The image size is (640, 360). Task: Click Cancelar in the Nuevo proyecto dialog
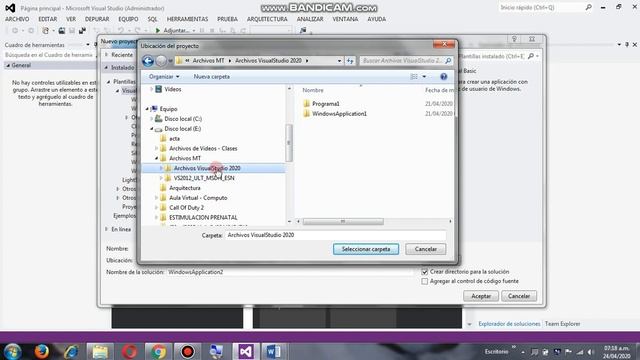click(x=519, y=296)
